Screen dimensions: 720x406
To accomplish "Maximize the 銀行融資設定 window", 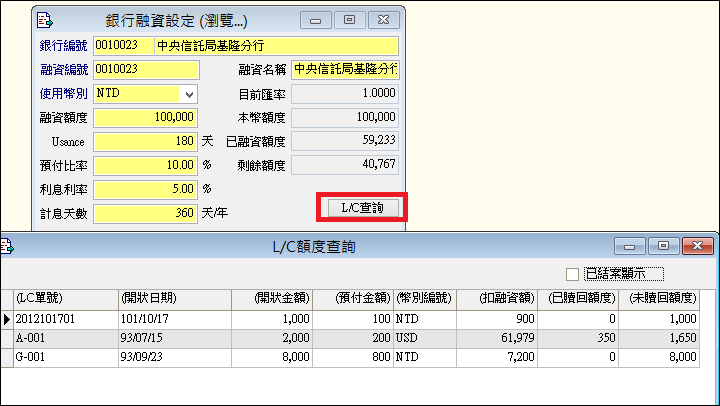I will pos(349,20).
